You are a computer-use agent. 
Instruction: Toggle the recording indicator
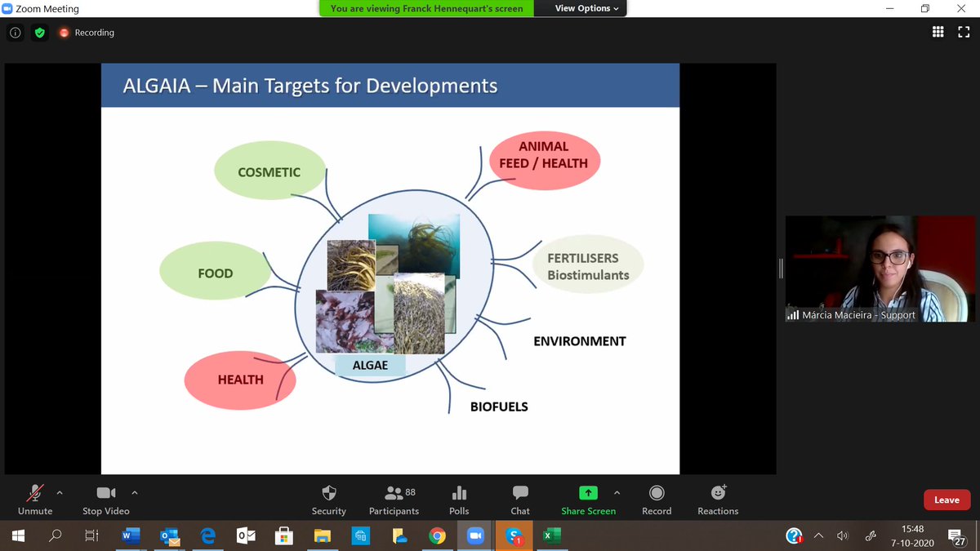tap(87, 33)
